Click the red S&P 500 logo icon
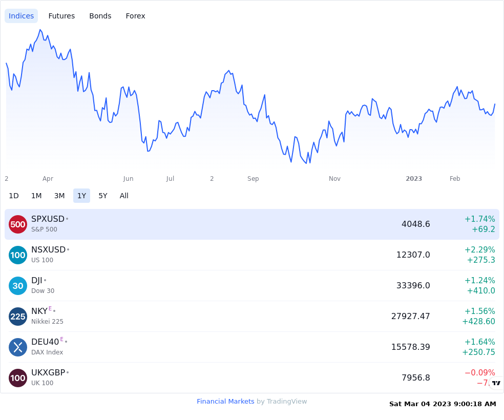Image resolution: width=504 pixels, height=420 pixels. pos(18,224)
